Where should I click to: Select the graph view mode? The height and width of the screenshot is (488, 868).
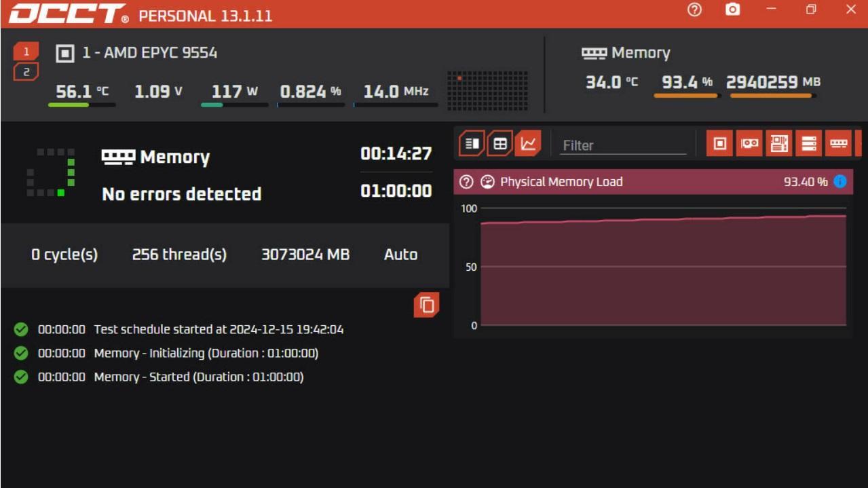[x=530, y=144]
